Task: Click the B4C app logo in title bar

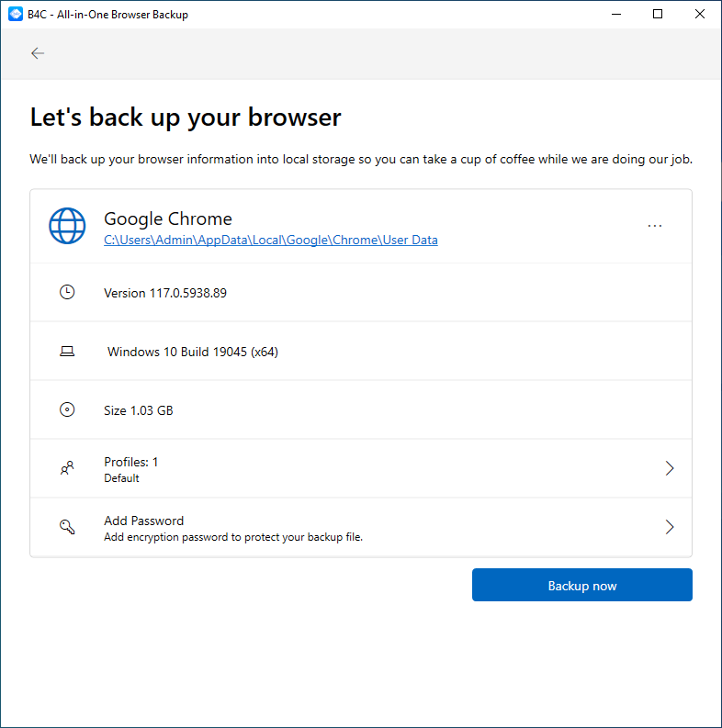Action: [x=16, y=15]
